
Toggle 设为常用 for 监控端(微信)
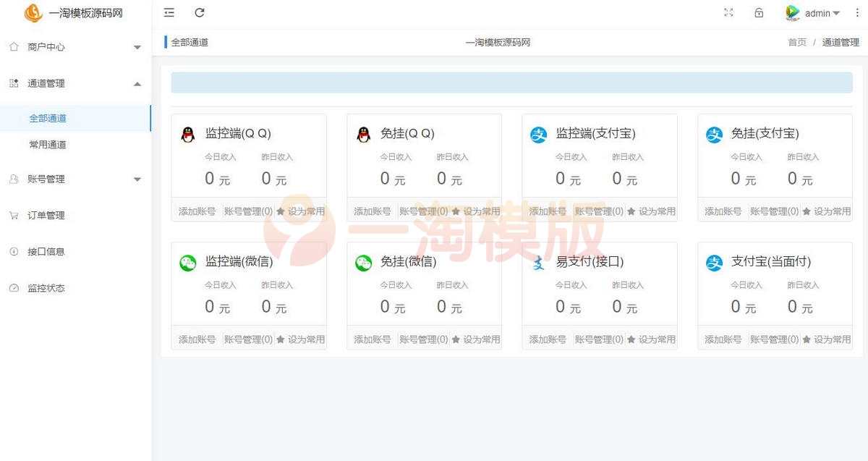click(x=300, y=339)
